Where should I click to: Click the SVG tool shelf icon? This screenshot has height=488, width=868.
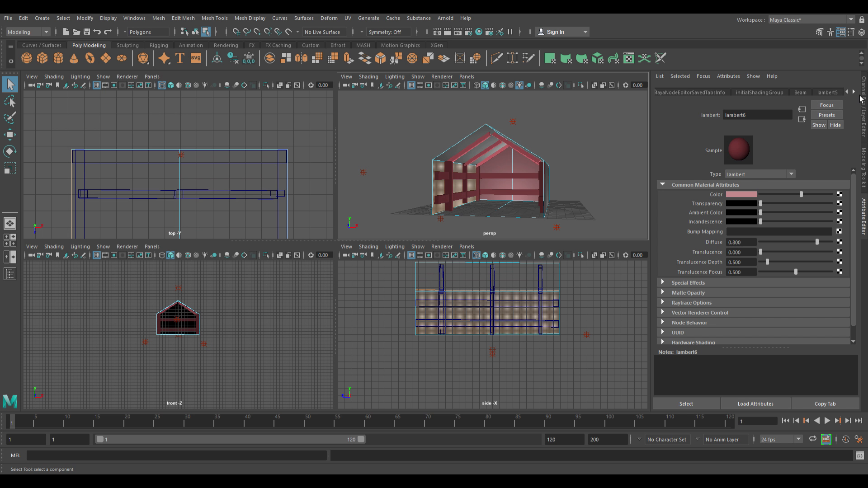[196, 58]
